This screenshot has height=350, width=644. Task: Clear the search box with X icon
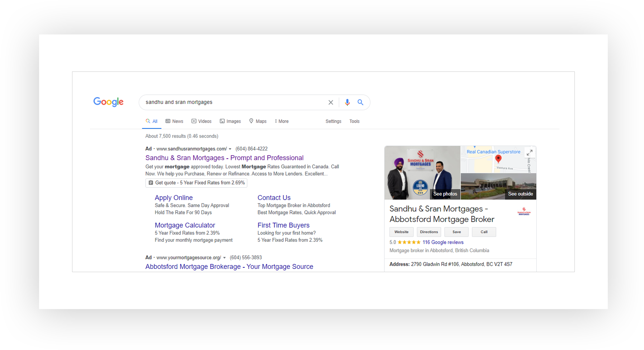coord(331,102)
